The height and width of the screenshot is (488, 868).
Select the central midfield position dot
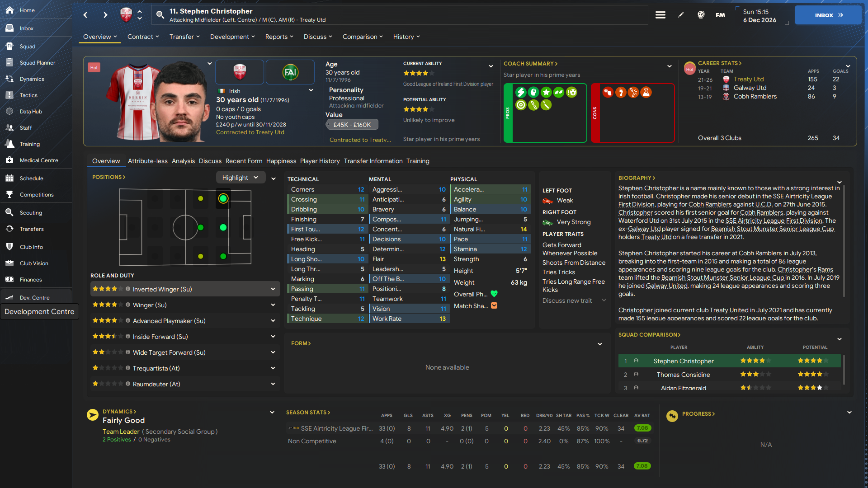[201, 227]
